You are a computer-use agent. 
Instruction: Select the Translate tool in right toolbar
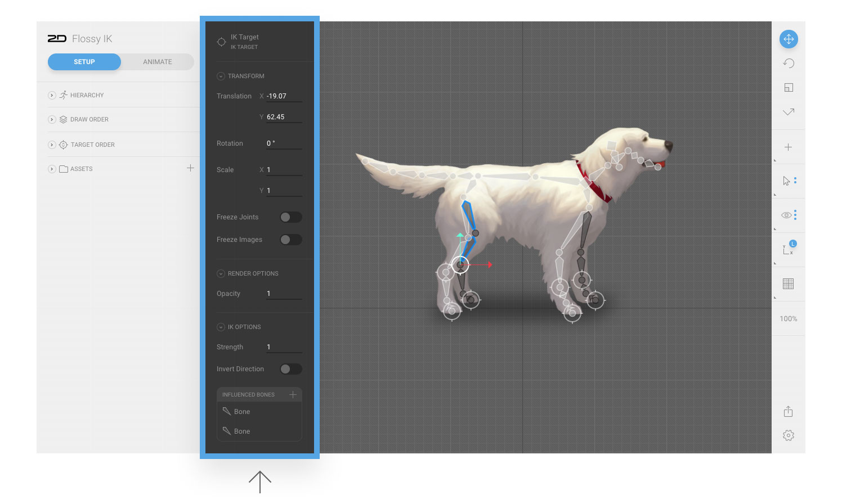pyautogui.click(x=789, y=39)
